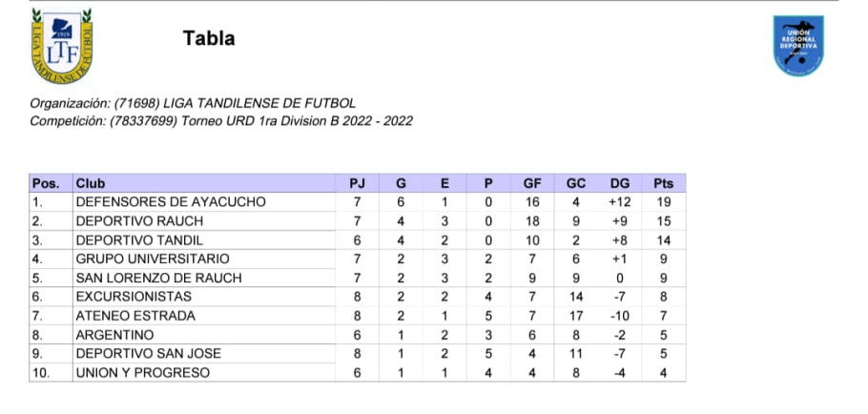Select the DEPORTIVO TANDIL club cell
The image size is (868, 414).
(204, 240)
